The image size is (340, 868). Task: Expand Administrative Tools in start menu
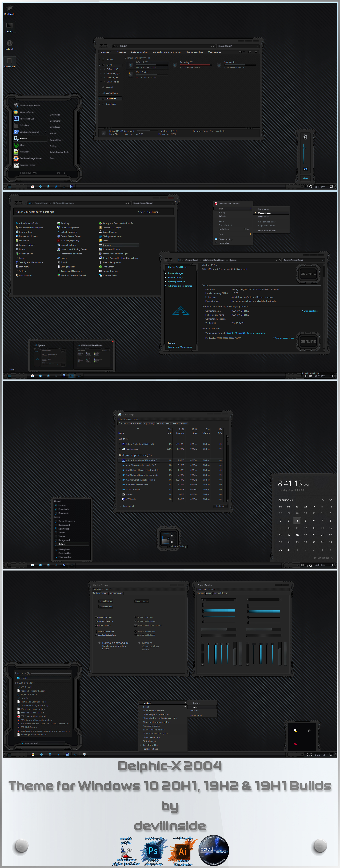click(61, 152)
